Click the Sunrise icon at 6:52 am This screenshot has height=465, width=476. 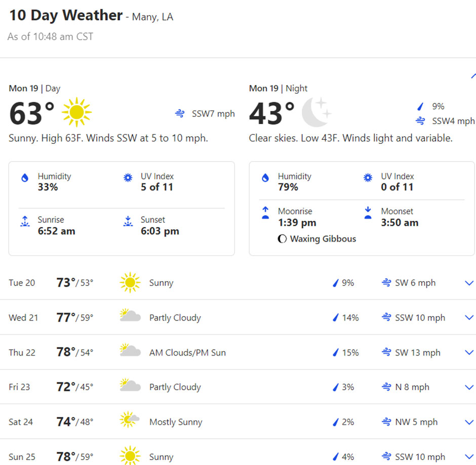[x=25, y=222]
